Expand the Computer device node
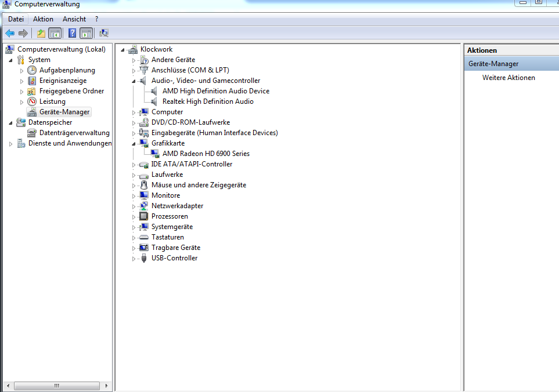Viewport: 559px width, 392px height. click(134, 112)
